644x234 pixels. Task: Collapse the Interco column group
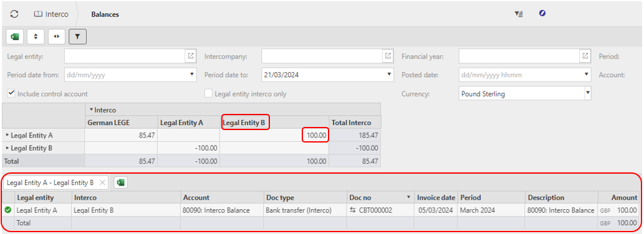pos(91,110)
